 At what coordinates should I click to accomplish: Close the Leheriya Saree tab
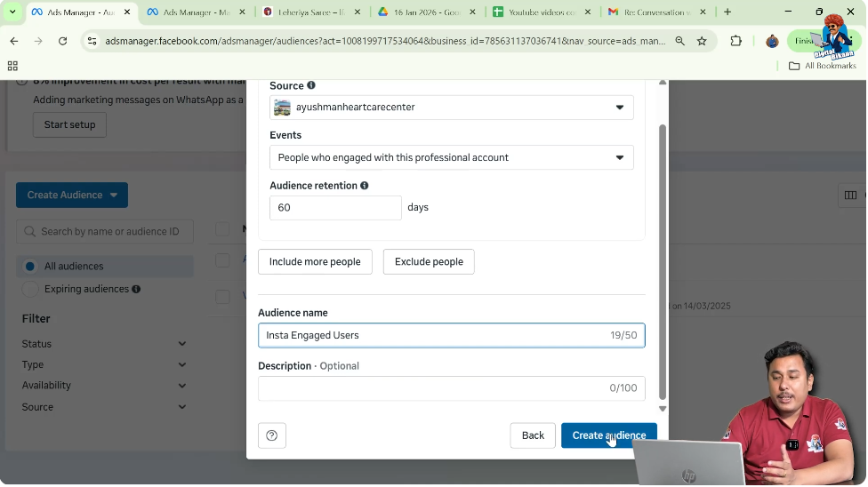click(x=357, y=12)
